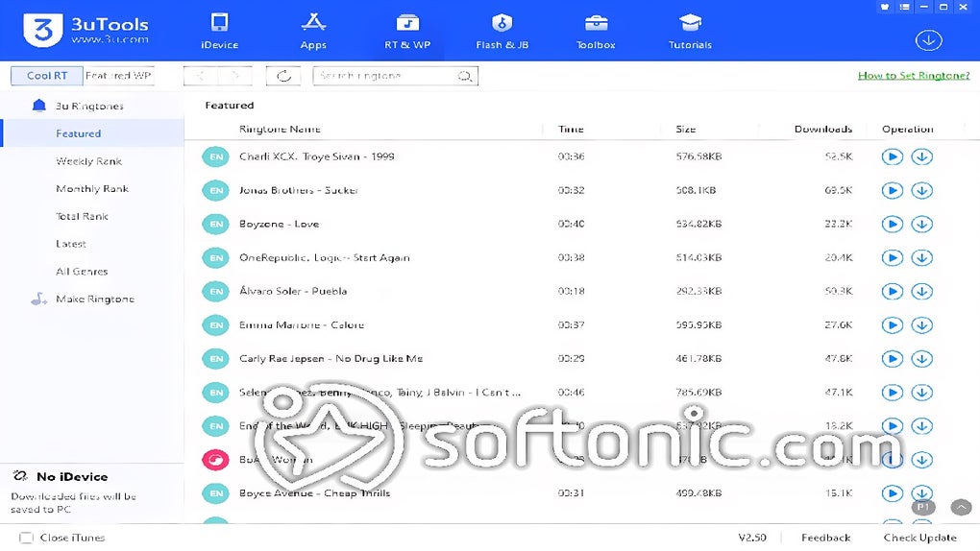The width and height of the screenshot is (980, 551).
Task: Download the Selena Gomez I Can't ringtone
Action: (922, 393)
